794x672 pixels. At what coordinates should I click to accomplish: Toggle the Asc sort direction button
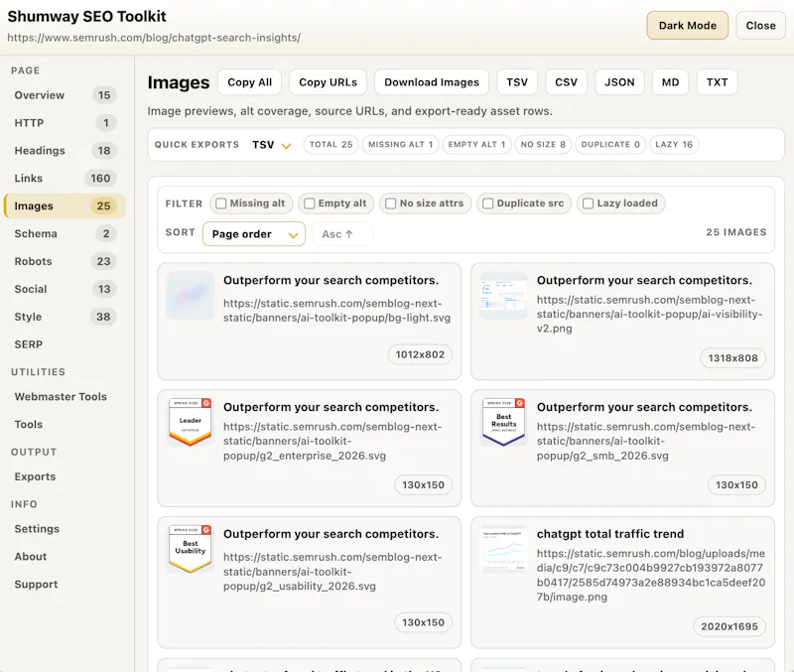pyautogui.click(x=342, y=234)
